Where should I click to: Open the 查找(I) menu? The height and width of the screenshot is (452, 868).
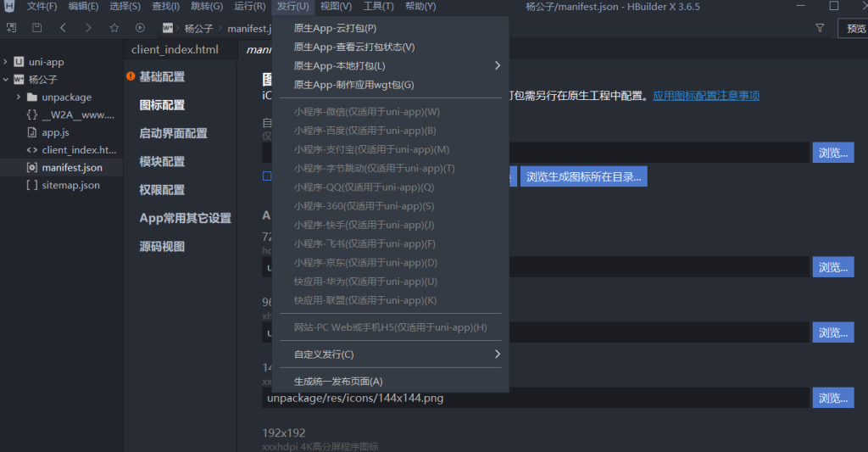pyautogui.click(x=165, y=7)
